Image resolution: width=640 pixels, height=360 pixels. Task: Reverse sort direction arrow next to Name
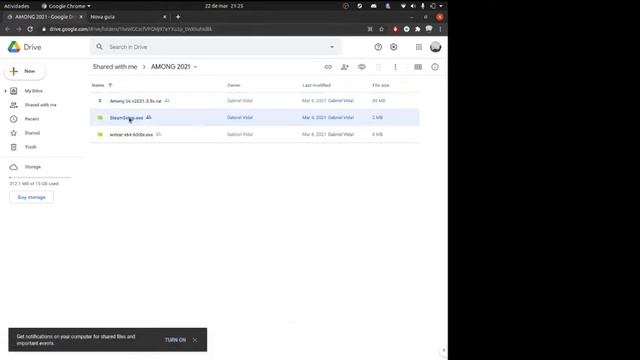(110, 85)
